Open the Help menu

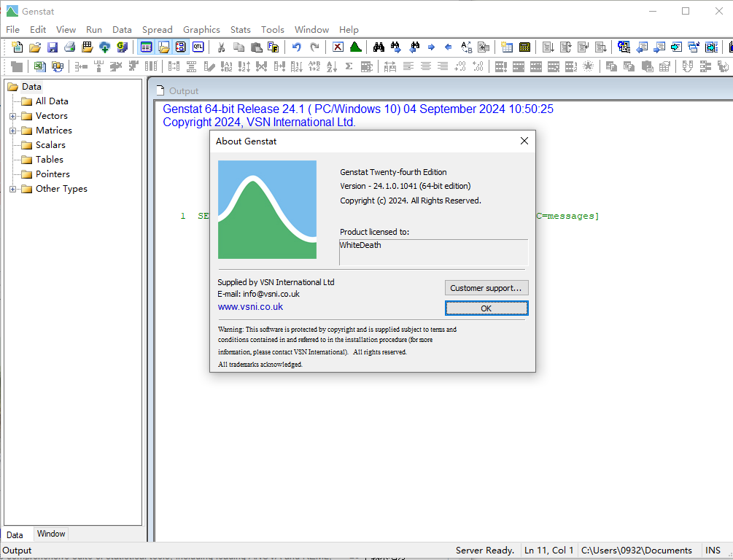click(x=349, y=29)
